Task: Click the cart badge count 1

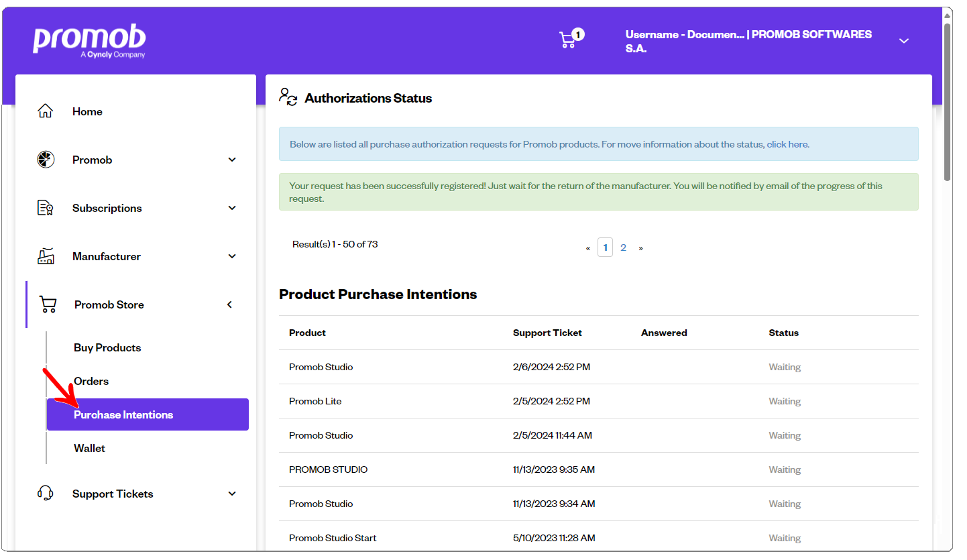Action: tap(578, 34)
